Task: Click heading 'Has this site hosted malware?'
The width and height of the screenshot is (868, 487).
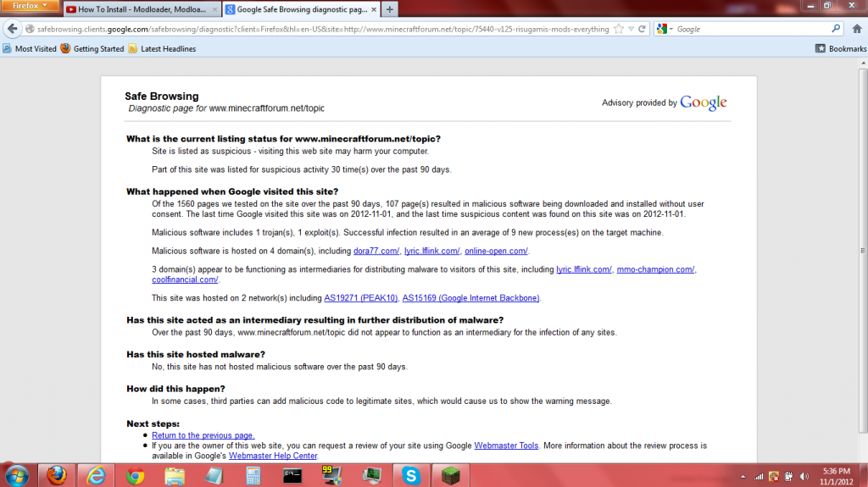Action: [x=196, y=354]
